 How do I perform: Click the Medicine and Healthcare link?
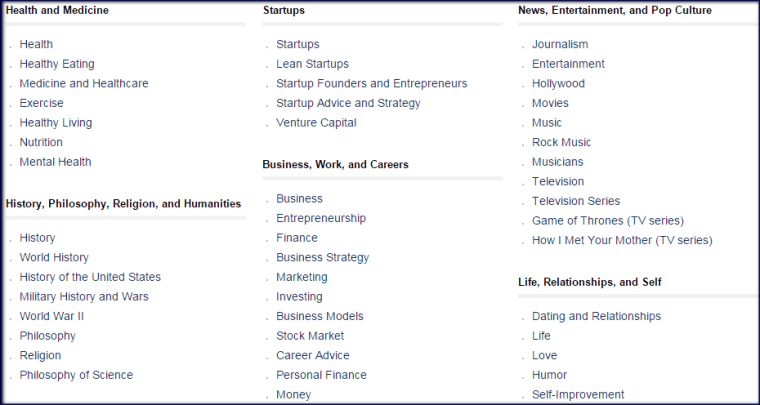tap(84, 83)
